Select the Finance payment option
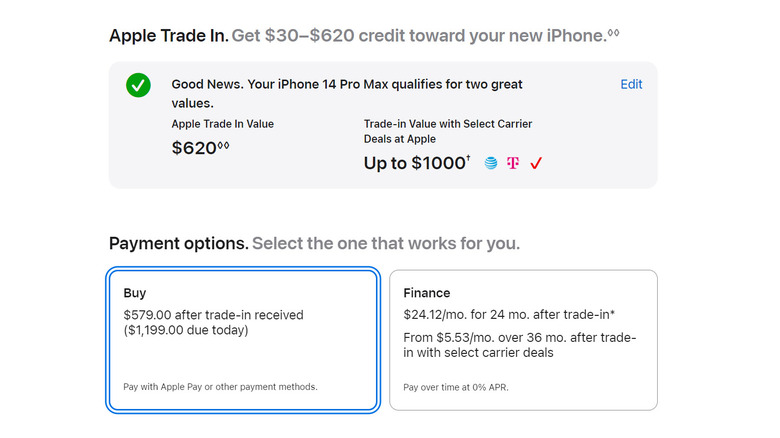 point(523,340)
